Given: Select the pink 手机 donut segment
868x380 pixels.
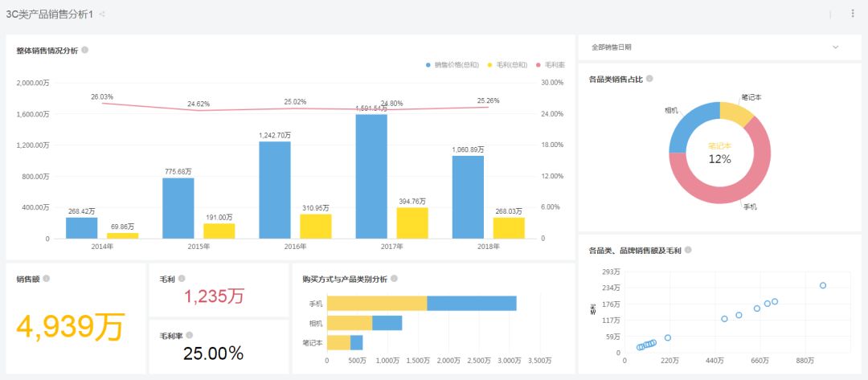Looking at the screenshot, I should [x=731, y=194].
